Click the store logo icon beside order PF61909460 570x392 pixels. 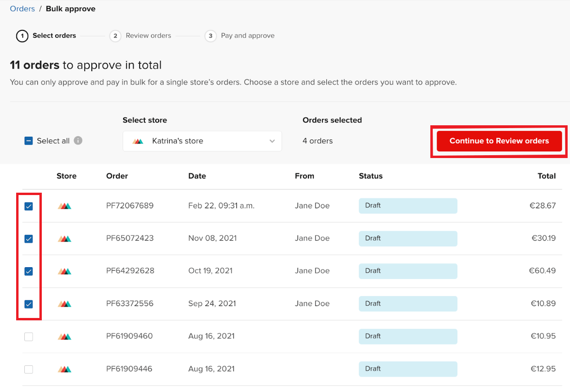point(65,336)
